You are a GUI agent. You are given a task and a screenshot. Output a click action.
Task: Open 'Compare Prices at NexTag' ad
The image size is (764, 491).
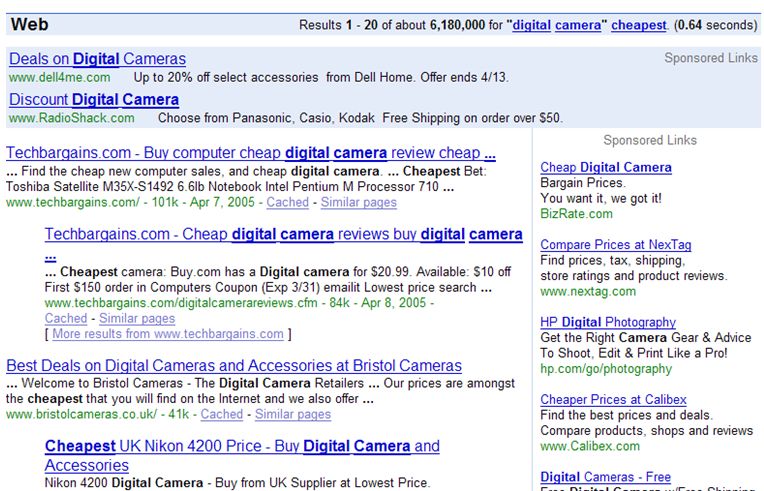tap(616, 245)
